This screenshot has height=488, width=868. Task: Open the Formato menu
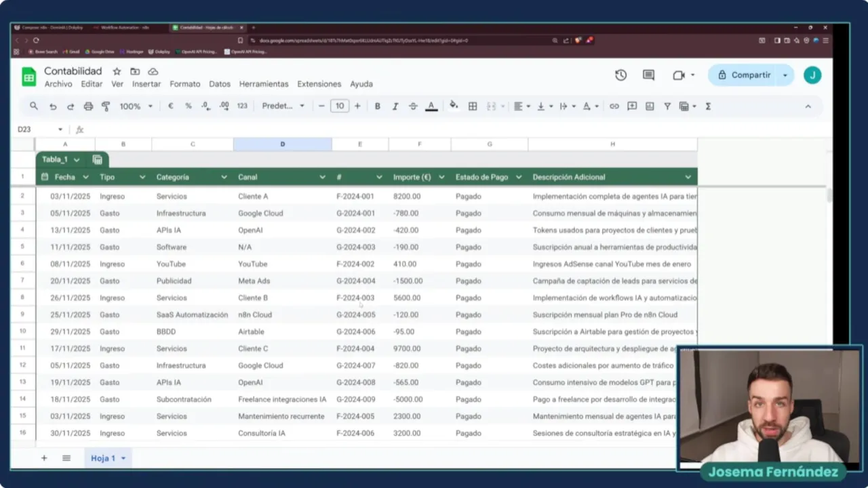(185, 84)
